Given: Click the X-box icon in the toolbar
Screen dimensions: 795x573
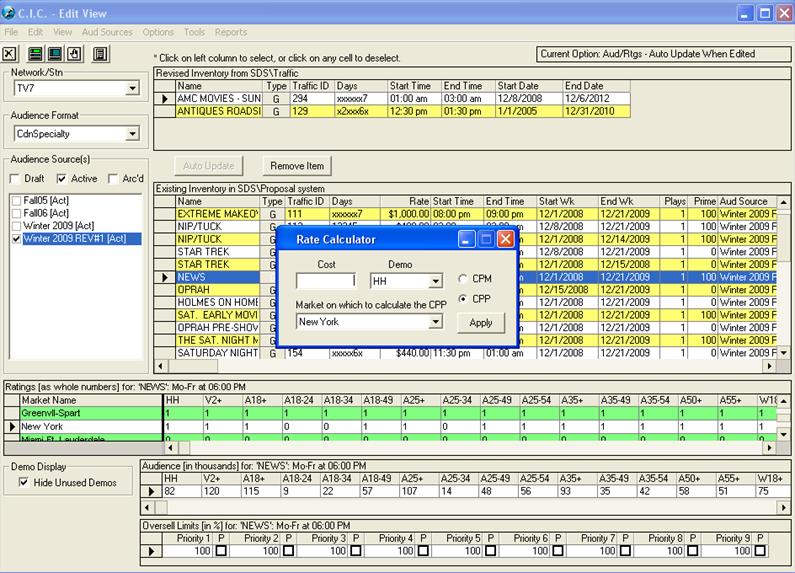Looking at the screenshot, I should 11,54.
